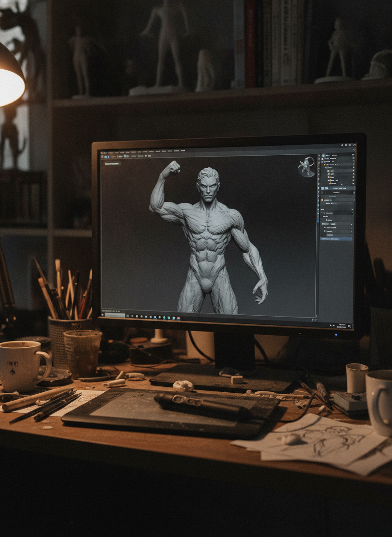Viewport: 392px width, 537px height.
Task: Open the teal green app icon on the taskbar
Action: pos(164,317)
